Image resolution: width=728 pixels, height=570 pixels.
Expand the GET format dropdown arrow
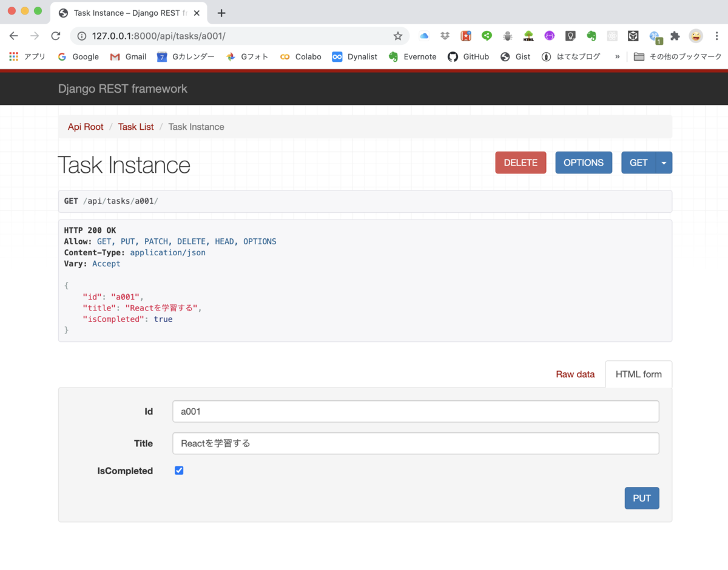click(664, 163)
